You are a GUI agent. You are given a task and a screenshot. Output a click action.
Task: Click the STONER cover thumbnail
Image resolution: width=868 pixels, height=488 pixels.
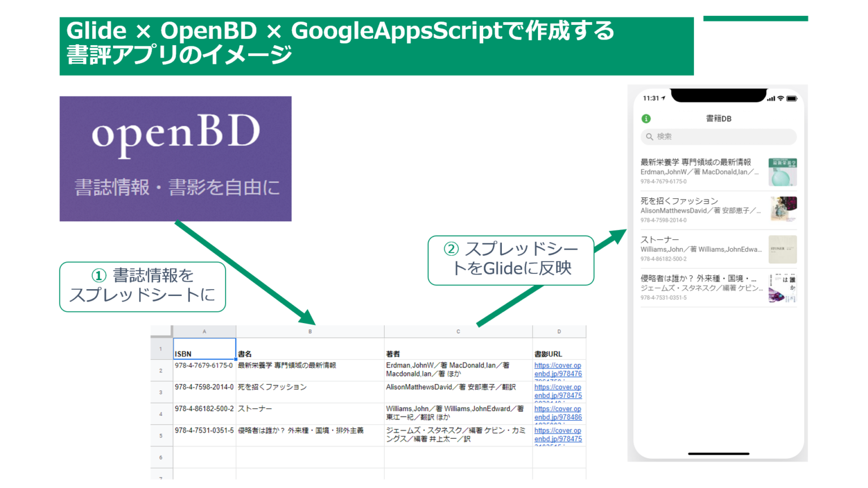(783, 249)
